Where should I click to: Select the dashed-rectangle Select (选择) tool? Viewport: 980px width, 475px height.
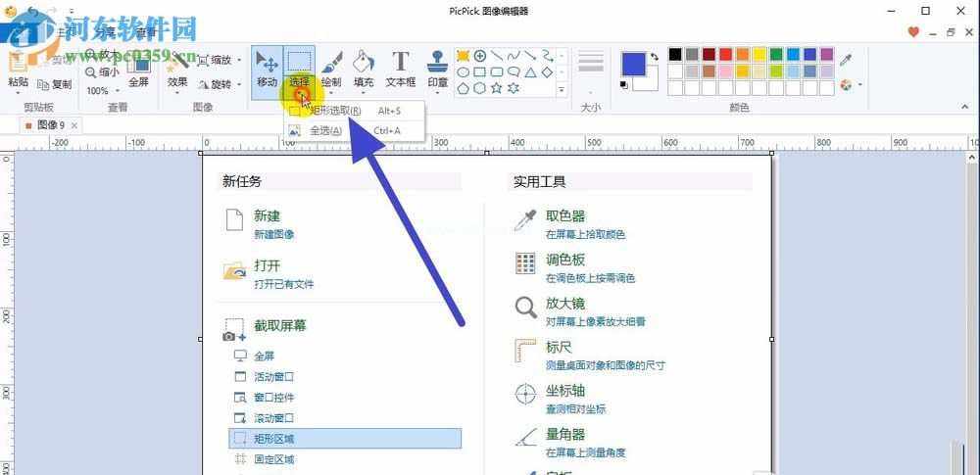pos(299,63)
